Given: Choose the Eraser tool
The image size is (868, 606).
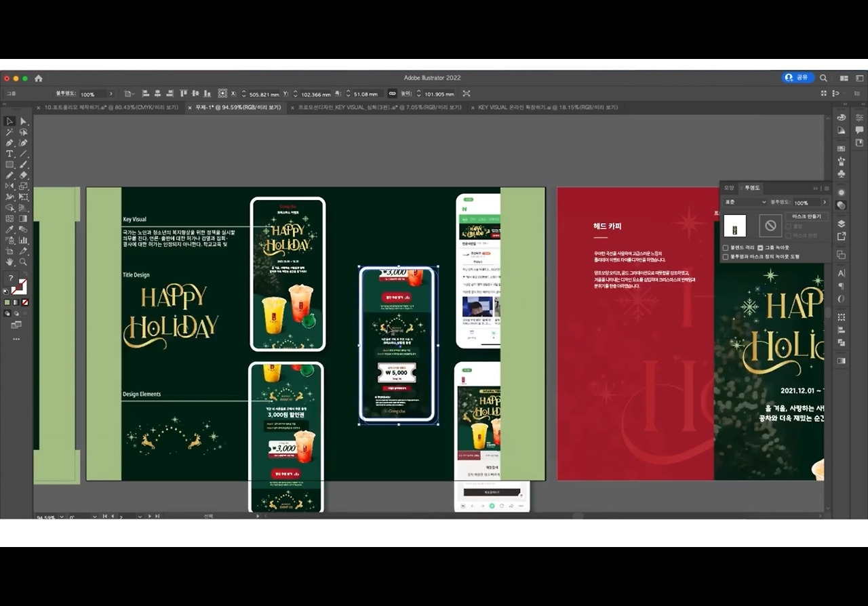Looking at the screenshot, I should [x=23, y=176].
